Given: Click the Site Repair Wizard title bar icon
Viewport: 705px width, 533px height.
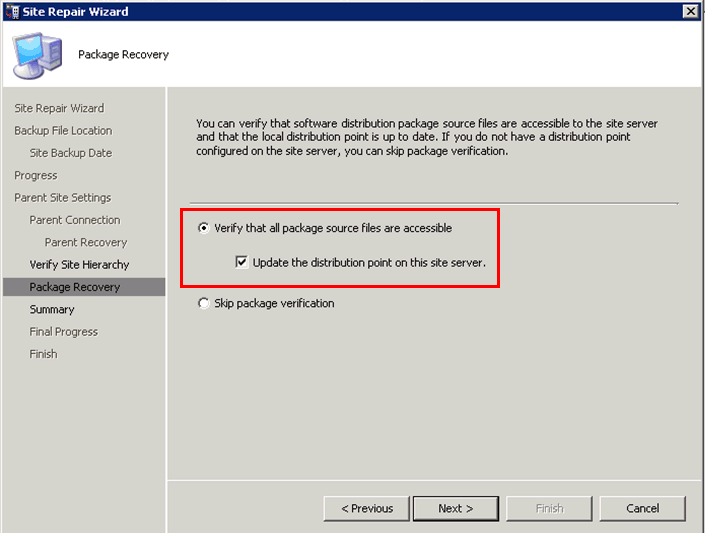Looking at the screenshot, I should coord(12,11).
